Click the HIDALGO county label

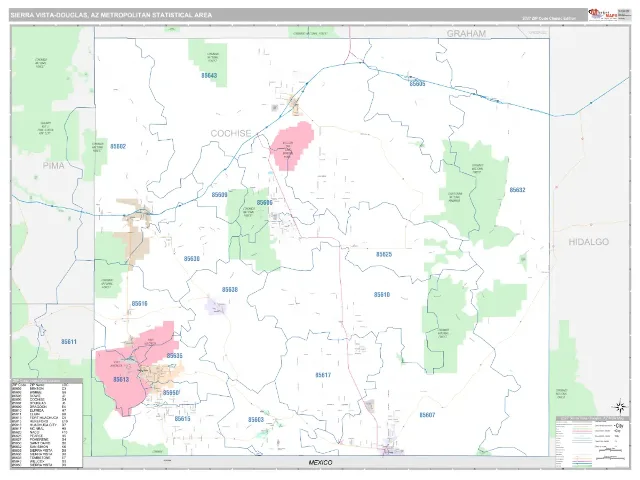coord(589,242)
